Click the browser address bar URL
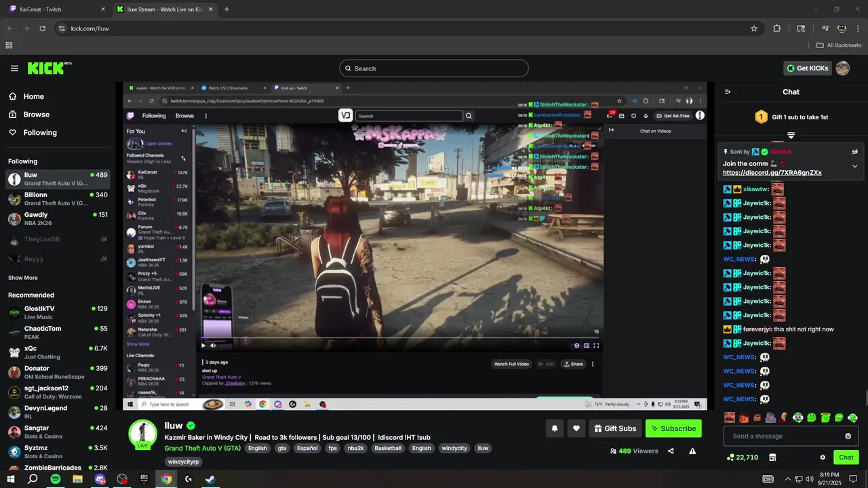This screenshot has height=488, width=868. point(90,28)
